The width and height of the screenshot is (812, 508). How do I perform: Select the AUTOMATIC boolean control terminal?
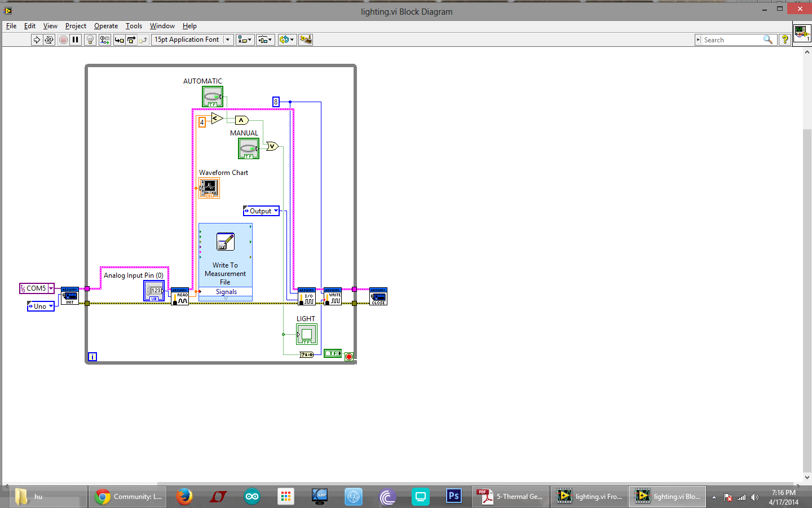tap(213, 97)
